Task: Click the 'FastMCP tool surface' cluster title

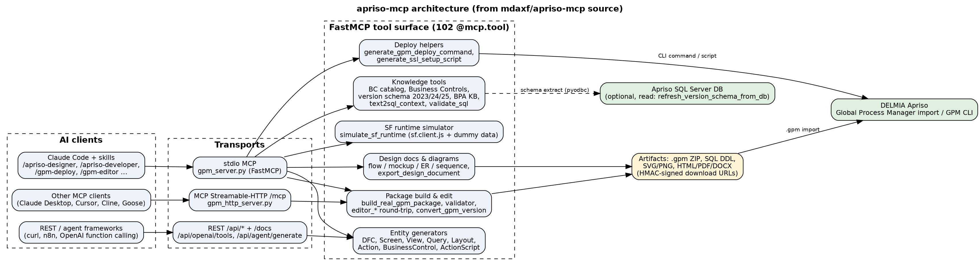Action: pos(419,27)
